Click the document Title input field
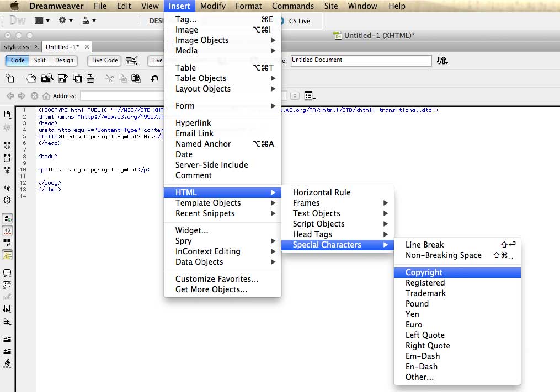 pos(361,60)
